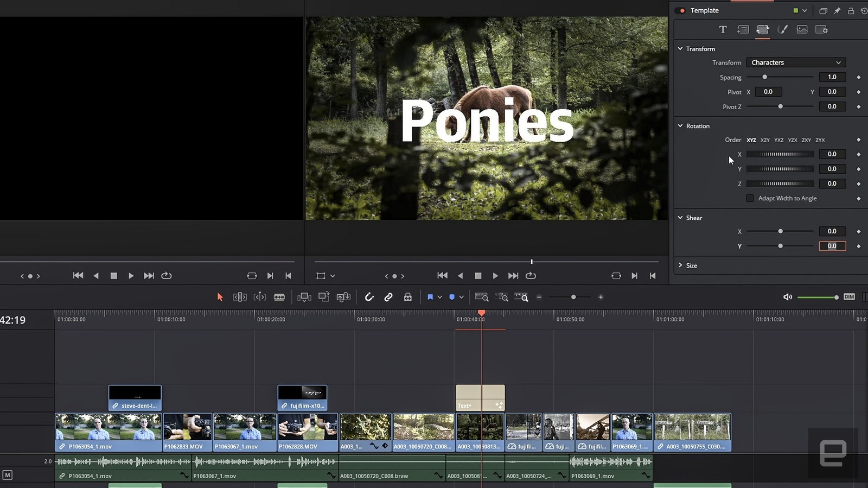The image size is (868, 488).
Task: Enable Adapt Width to Angle checkbox
Action: (750, 198)
